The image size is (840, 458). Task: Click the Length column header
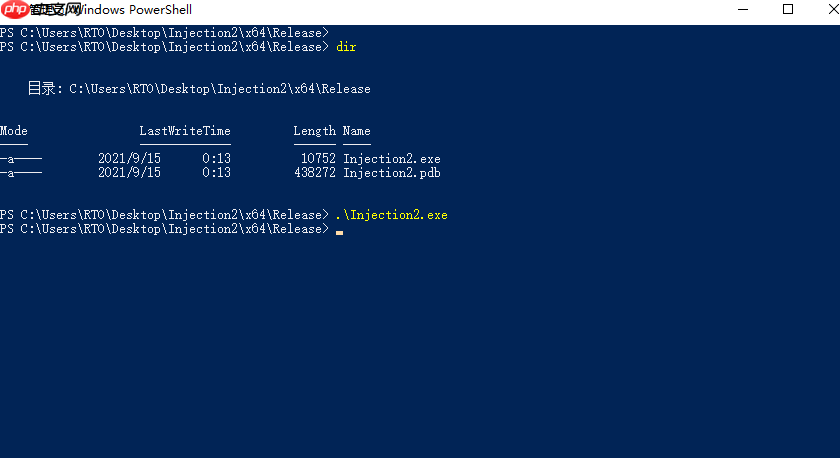(314, 131)
